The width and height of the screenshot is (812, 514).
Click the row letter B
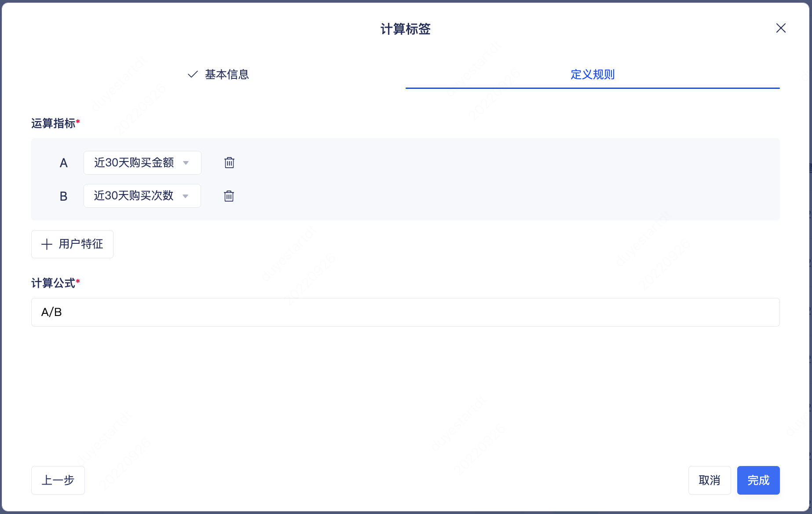pyautogui.click(x=63, y=196)
